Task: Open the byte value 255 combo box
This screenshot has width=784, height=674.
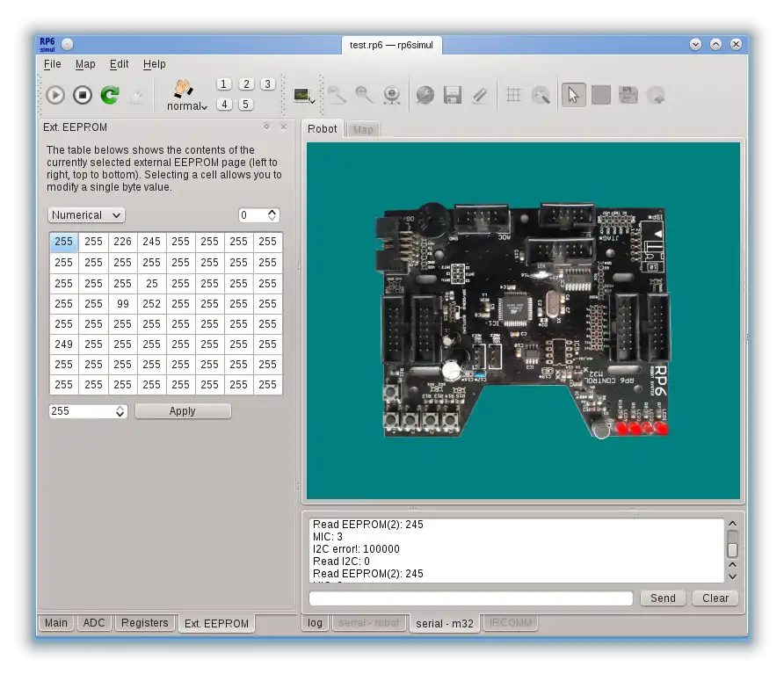Action: pos(88,411)
